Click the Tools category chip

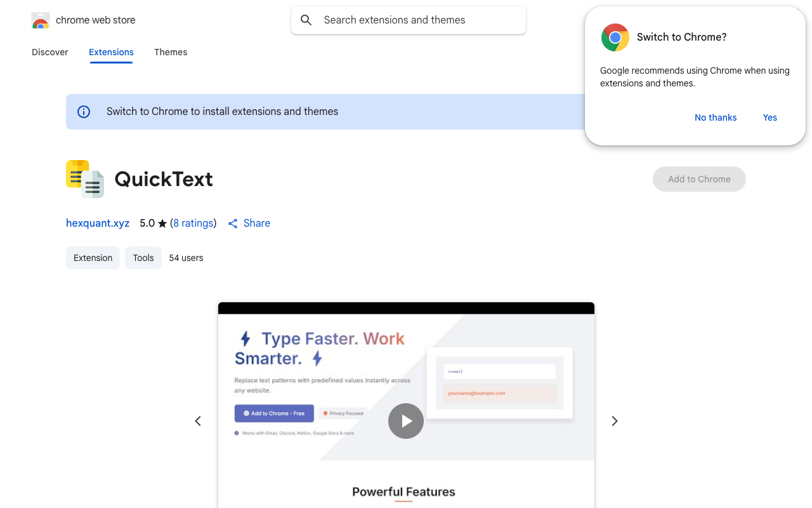pyautogui.click(x=143, y=258)
